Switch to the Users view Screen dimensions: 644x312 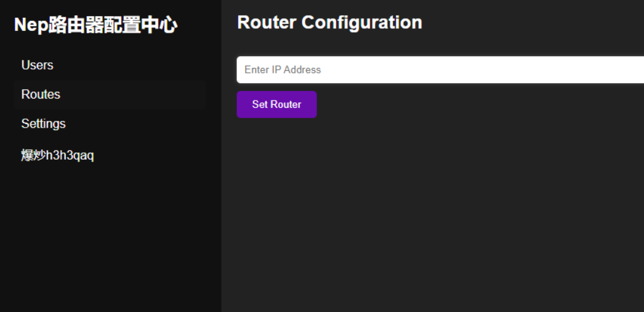point(38,65)
